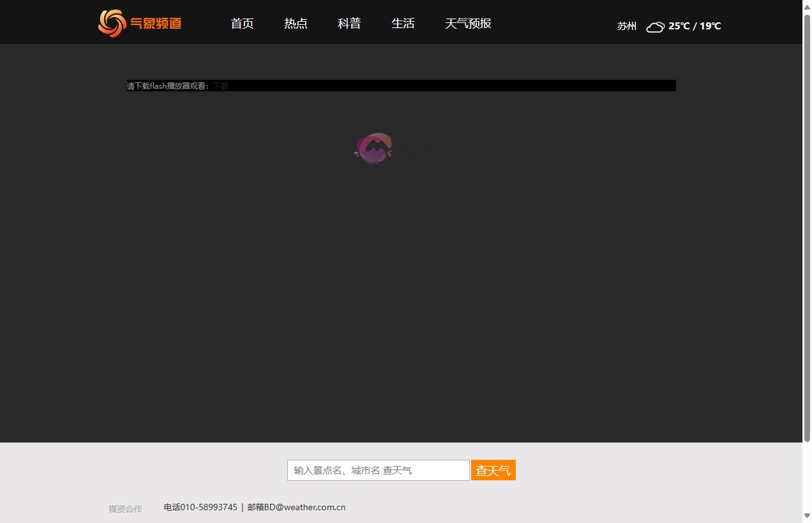
Task: Click the 25℃ / 19℃ temperature reading
Action: [695, 26]
